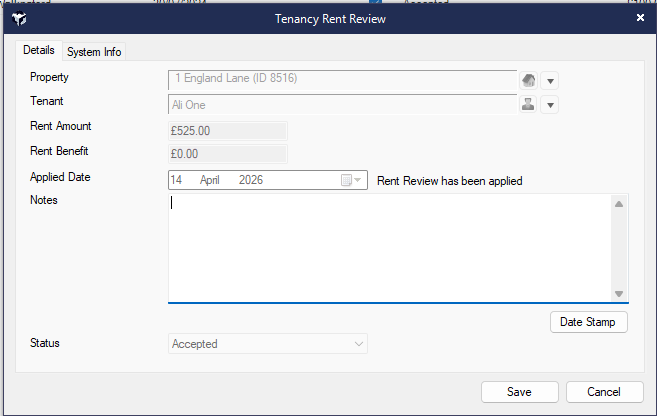
Task: Open the calendar picker for Applied Date
Action: click(x=351, y=180)
